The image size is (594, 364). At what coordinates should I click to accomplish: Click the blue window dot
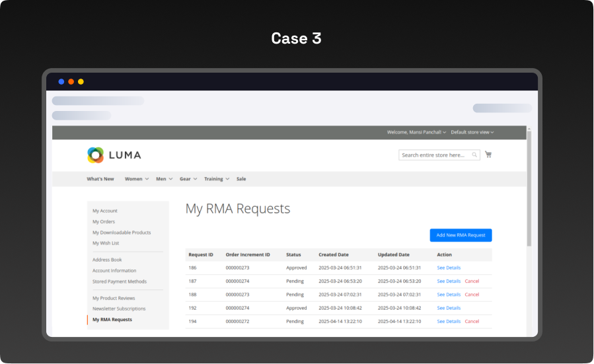(x=61, y=82)
